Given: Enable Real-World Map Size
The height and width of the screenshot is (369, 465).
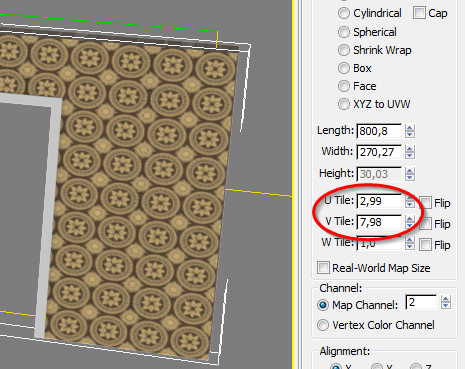Looking at the screenshot, I should (x=323, y=268).
